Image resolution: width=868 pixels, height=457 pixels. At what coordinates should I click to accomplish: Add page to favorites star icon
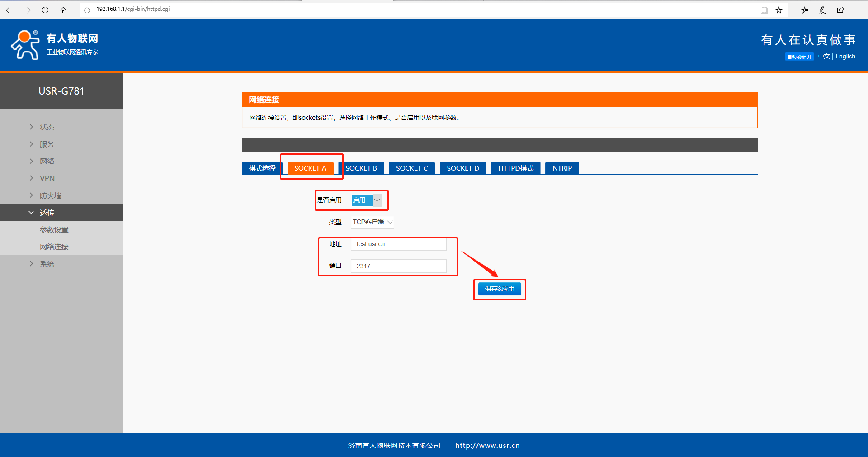click(779, 10)
